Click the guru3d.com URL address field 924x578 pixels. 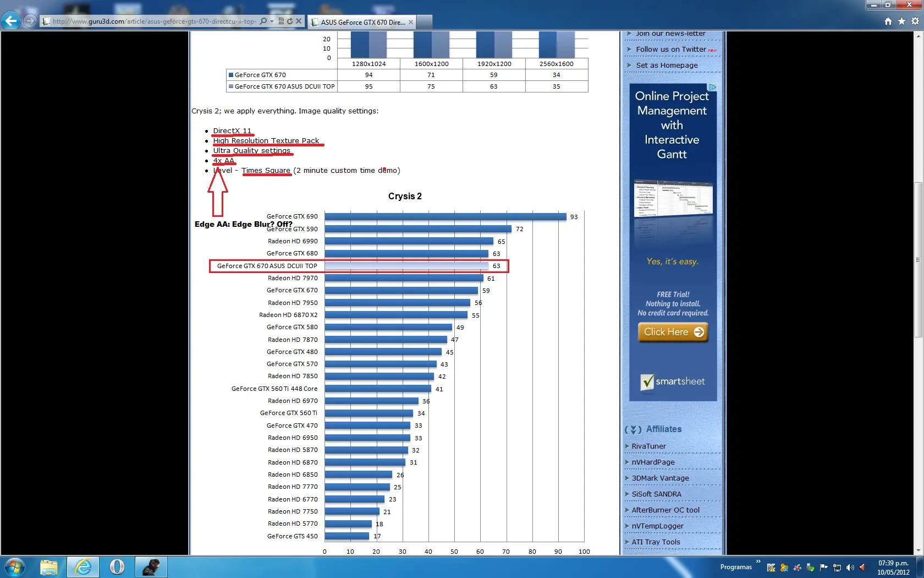[154, 21]
